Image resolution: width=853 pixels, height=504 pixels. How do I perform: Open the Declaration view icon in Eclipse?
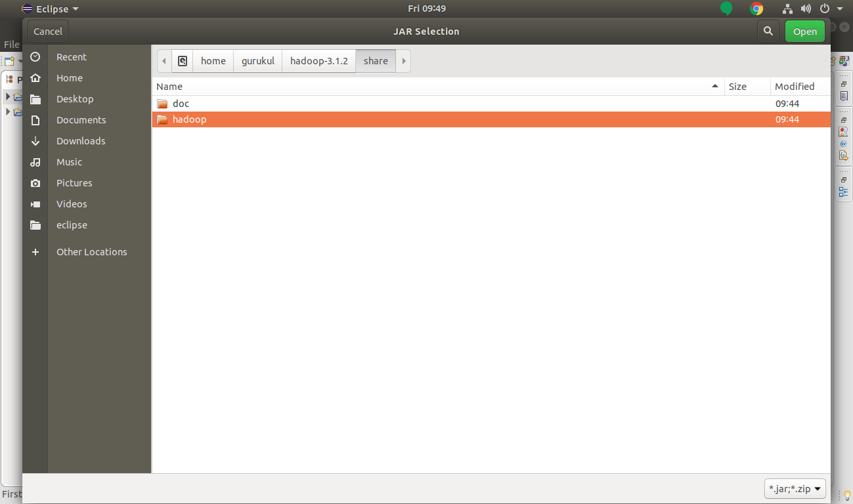click(844, 156)
